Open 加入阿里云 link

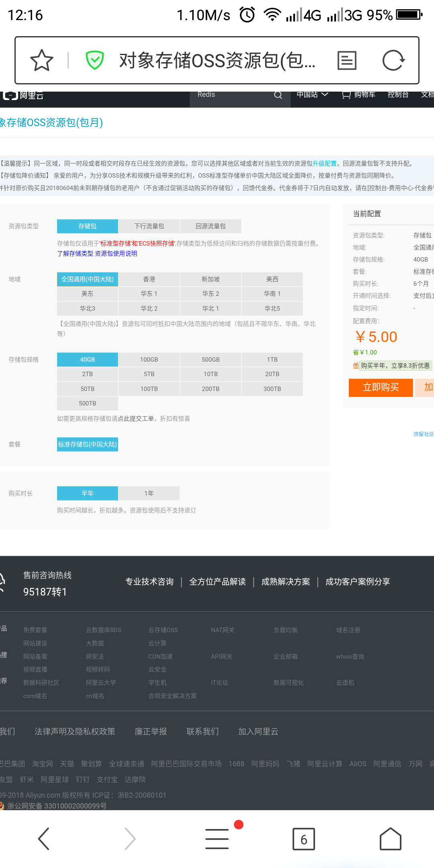click(x=258, y=731)
